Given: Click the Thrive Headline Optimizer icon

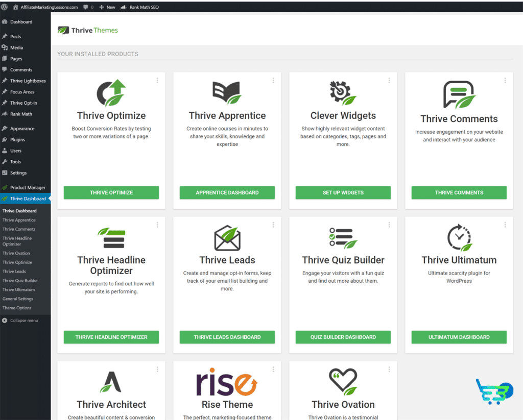Looking at the screenshot, I should click(111, 238).
